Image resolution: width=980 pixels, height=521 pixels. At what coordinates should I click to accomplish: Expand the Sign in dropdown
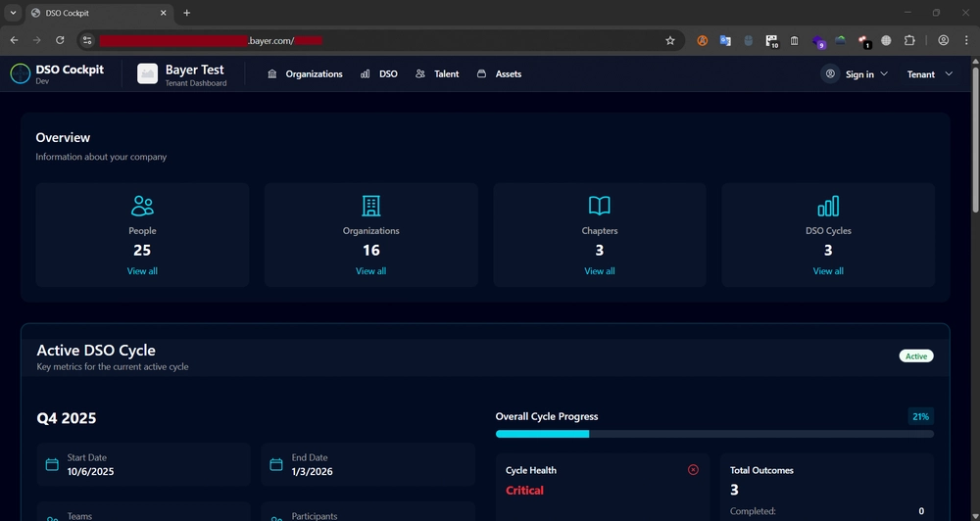[x=866, y=74]
